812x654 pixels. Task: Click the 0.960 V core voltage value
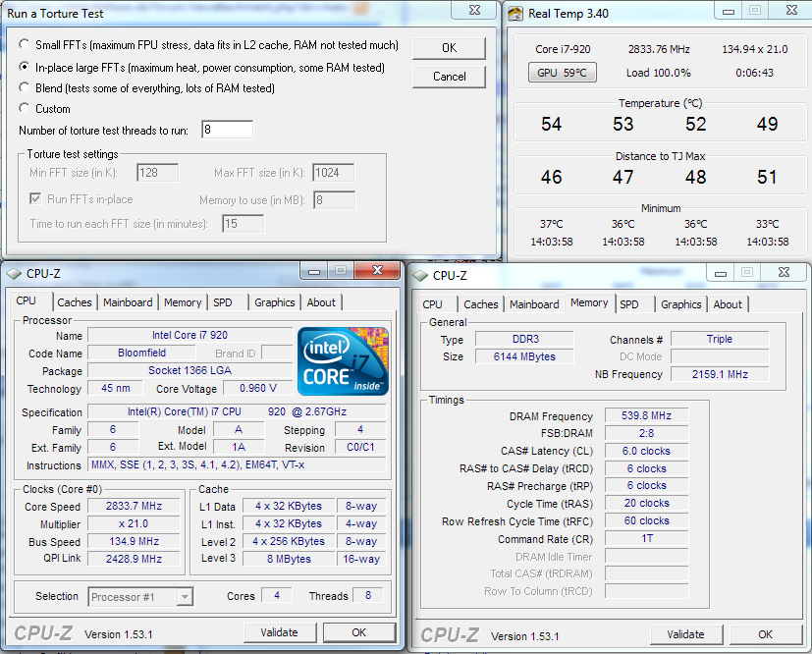pos(258,388)
